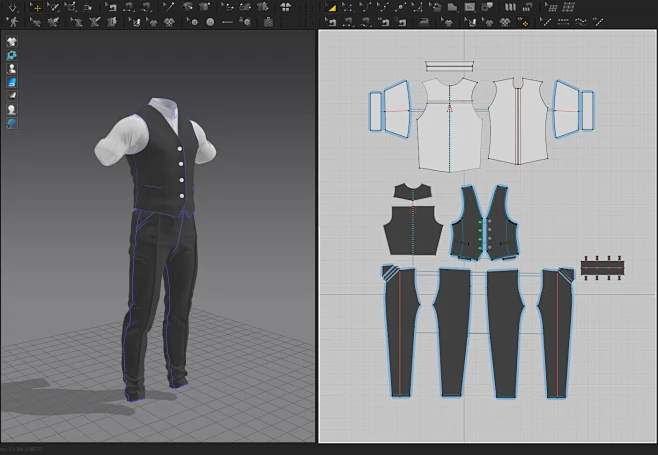Choose the yellow triangle Transform Pattern tool
Screen dimensions: 658x455
pos(332,7)
